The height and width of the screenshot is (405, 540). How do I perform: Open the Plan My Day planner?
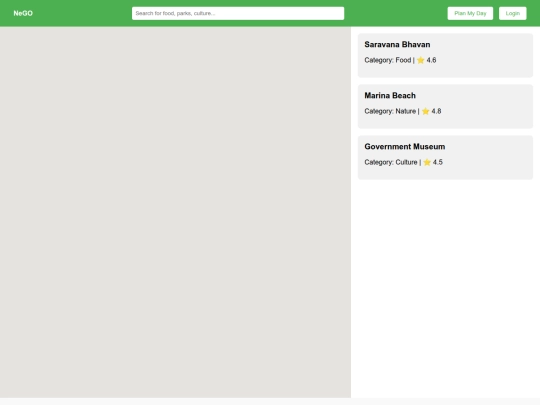coord(470,13)
